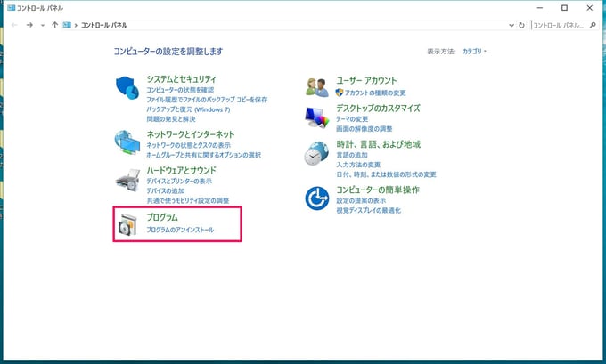
Task: Open Hardware and Sound printer icon
Action: point(127,180)
